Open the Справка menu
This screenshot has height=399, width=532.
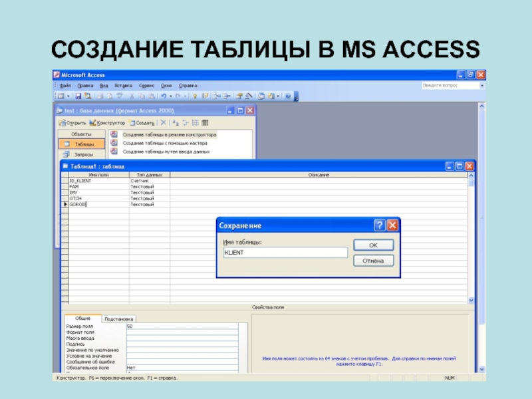coord(188,86)
